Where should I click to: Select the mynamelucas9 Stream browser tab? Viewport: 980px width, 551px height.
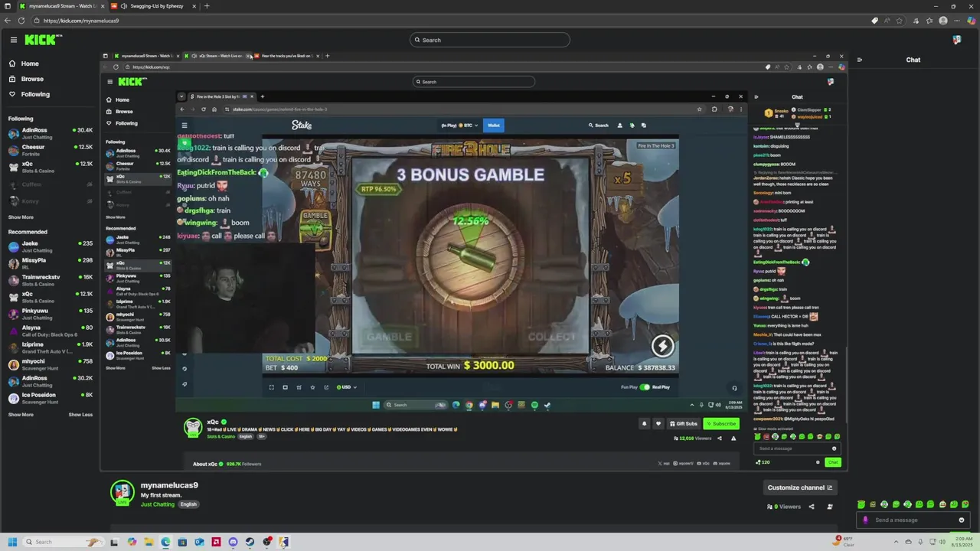[x=64, y=6]
